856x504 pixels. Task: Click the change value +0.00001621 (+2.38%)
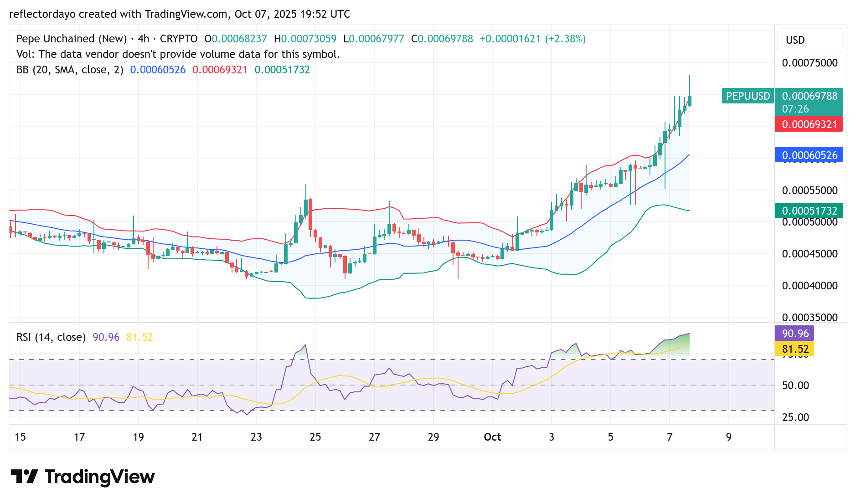point(533,39)
